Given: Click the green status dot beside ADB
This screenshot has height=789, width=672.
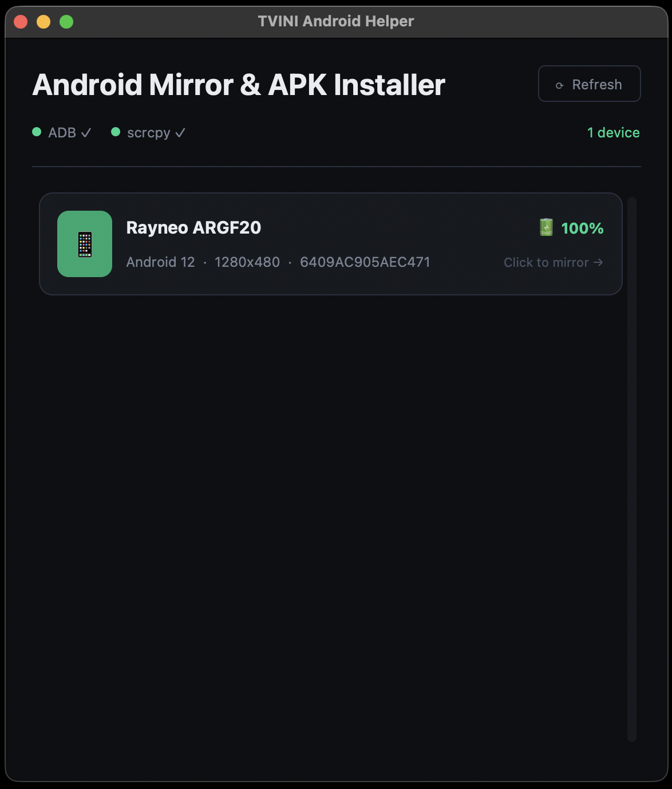Looking at the screenshot, I should 37,132.
